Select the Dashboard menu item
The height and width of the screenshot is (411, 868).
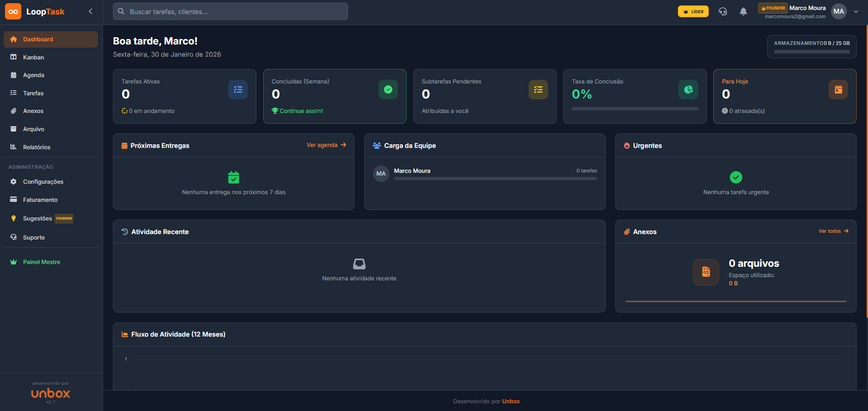(x=38, y=39)
